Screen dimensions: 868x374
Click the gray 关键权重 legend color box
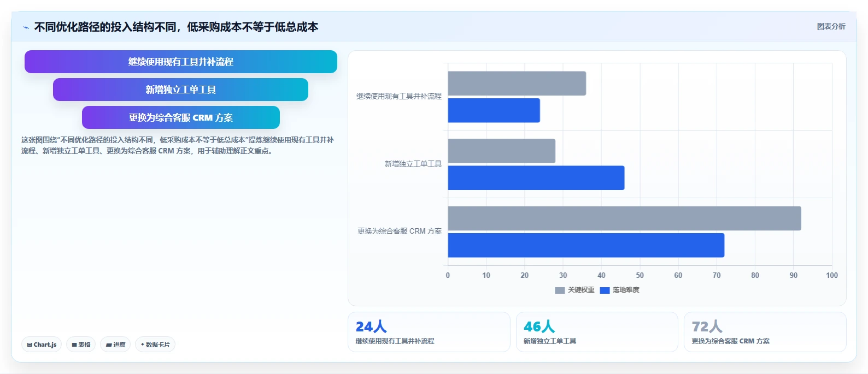(560, 290)
